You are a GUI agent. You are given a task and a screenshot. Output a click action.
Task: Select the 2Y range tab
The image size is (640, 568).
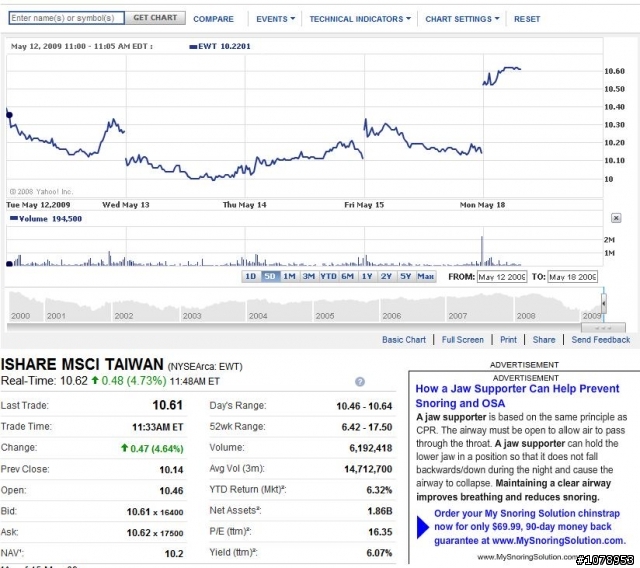click(386, 276)
